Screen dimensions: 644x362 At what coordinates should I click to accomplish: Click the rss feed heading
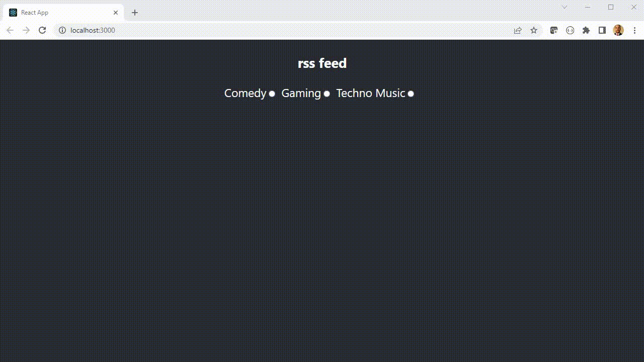pos(322,63)
